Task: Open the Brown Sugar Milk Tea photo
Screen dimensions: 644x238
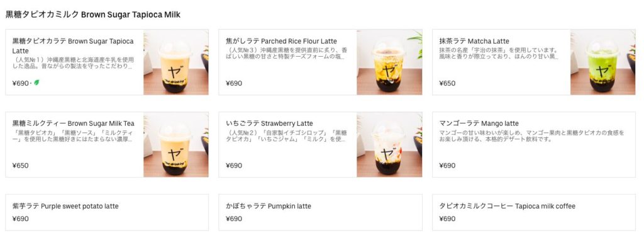Action: click(176, 145)
